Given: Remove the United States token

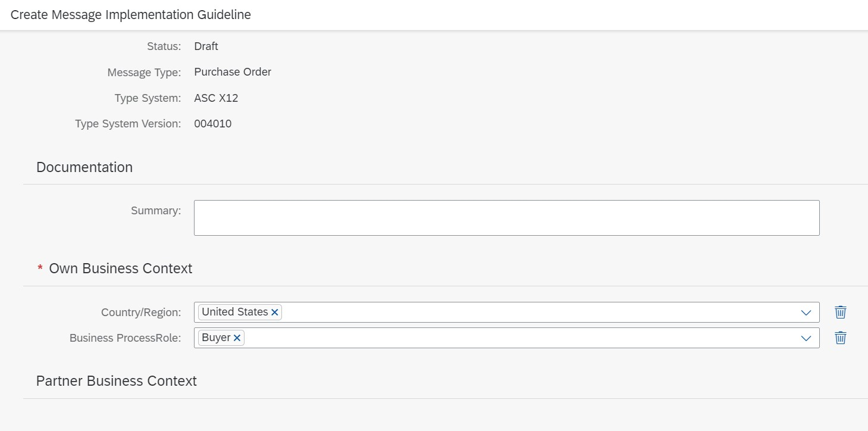Looking at the screenshot, I should [275, 313].
